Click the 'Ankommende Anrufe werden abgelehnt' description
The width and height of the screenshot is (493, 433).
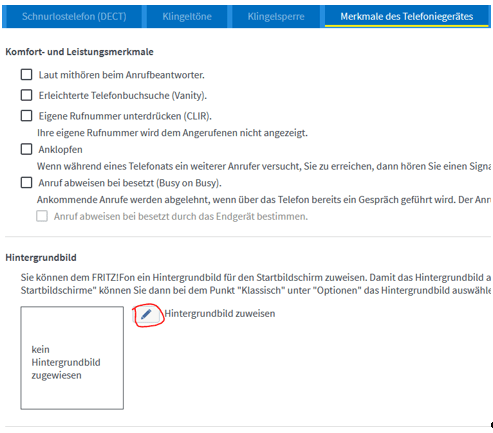click(264, 200)
